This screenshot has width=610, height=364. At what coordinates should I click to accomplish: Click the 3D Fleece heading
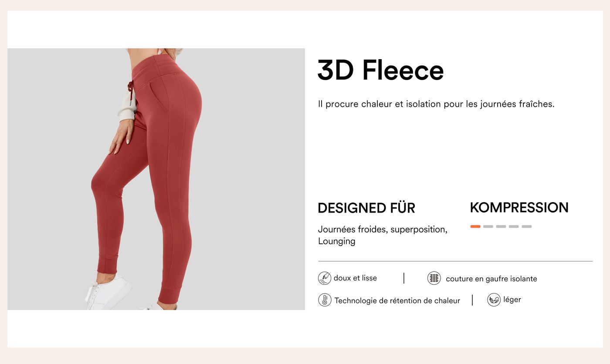[x=381, y=70]
